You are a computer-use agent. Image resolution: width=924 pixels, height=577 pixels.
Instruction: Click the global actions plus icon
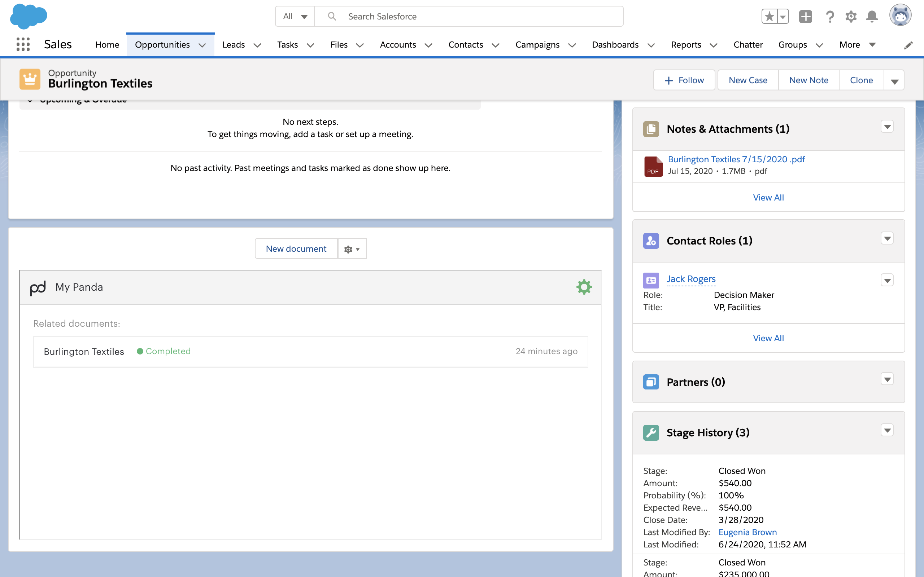(806, 17)
